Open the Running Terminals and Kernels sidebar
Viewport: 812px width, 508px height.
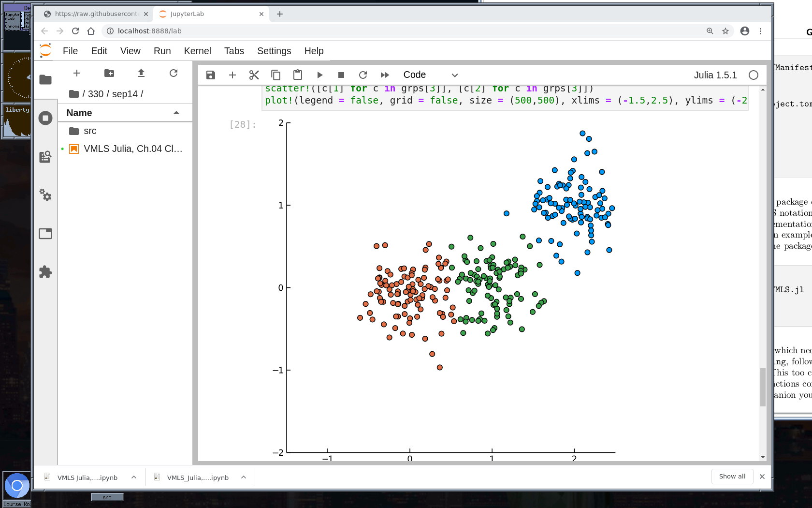click(45, 118)
